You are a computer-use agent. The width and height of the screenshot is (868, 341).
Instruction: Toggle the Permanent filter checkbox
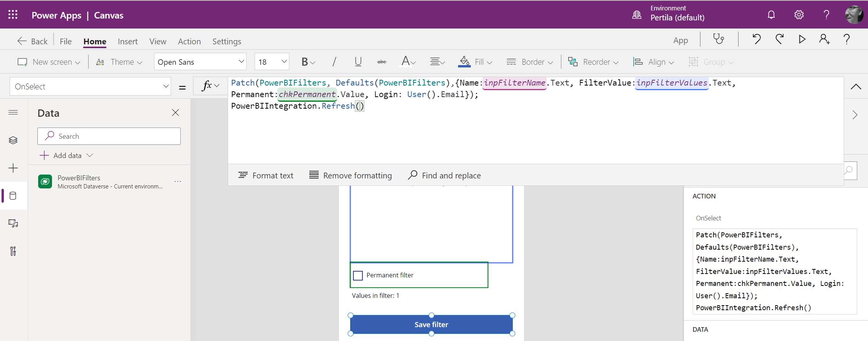(358, 275)
